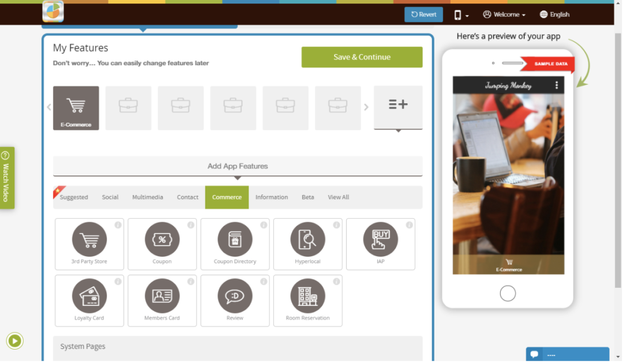Add the Members Card feature
This screenshot has width=623, height=364.
point(162,300)
